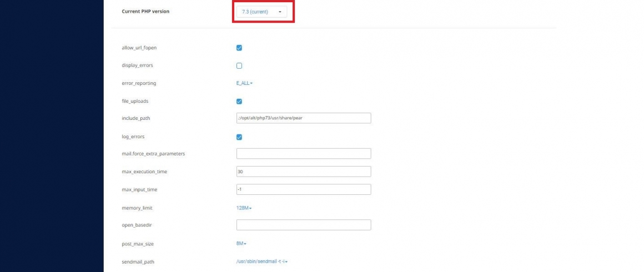
Task: Click the 'mail.force_extra_parameters' label text
Action: (x=153, y=154)
